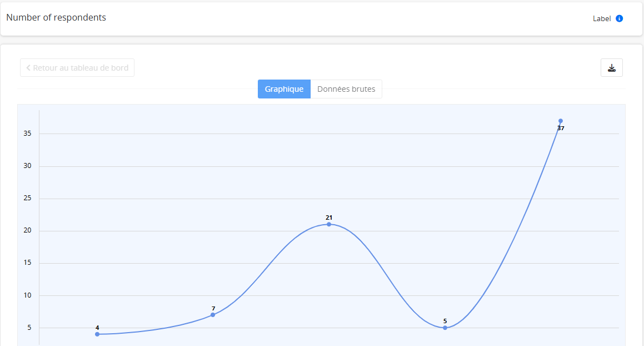This screenshot has width=644, height=346.
Task: Open the Données brutes tab
Action: [346, 89]
